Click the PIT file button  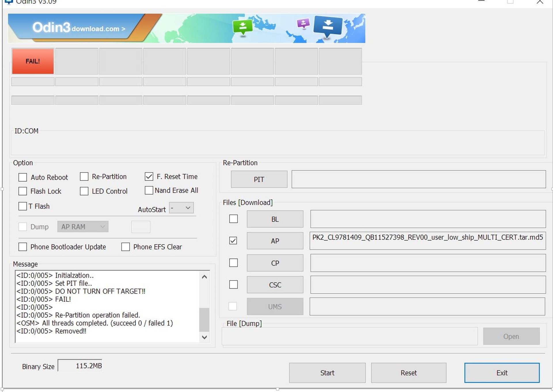[259, 179]
